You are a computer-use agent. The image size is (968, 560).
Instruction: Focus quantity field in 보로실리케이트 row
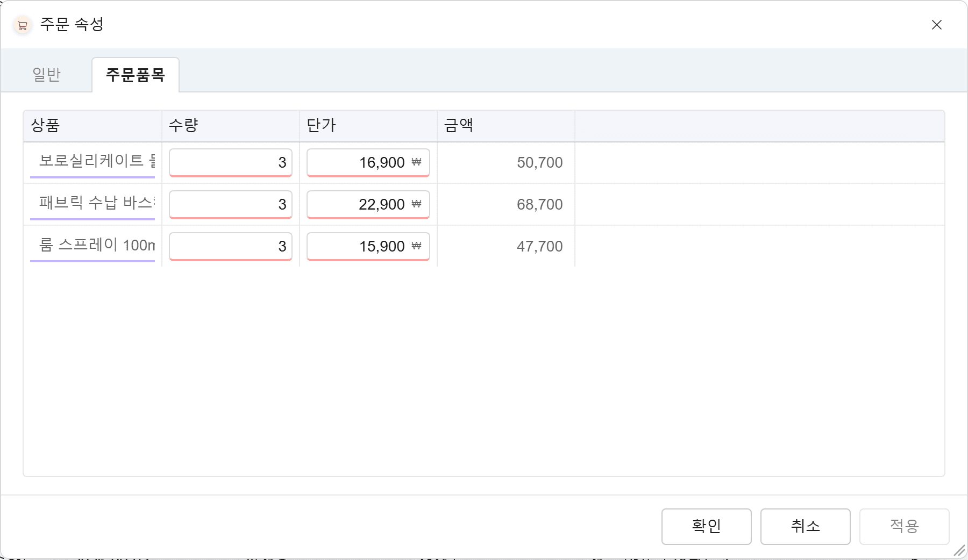[231, 162]
